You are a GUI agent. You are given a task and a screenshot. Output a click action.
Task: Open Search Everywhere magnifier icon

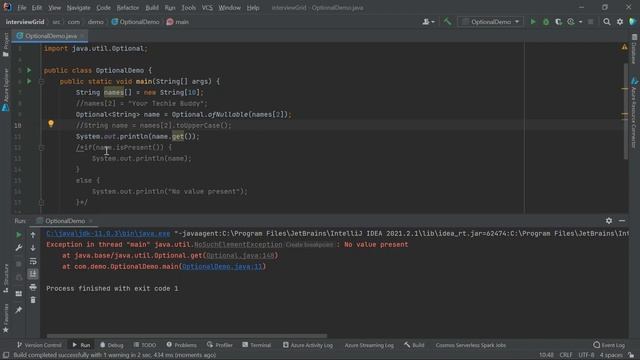coord(607,22)
